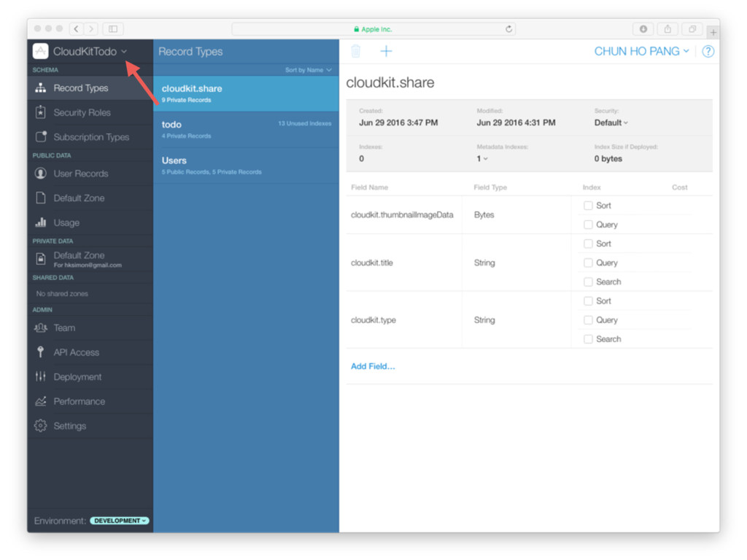Open a new Safari tab with plus
The image size is (747, 560).
713,32
